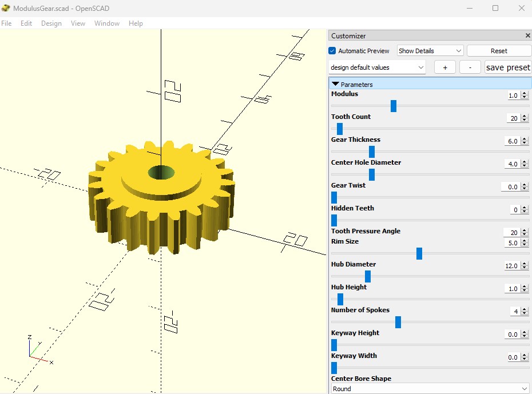This screenshot has height=394, width=532.
Task: Open the Design menu
Action: (51, 23)
